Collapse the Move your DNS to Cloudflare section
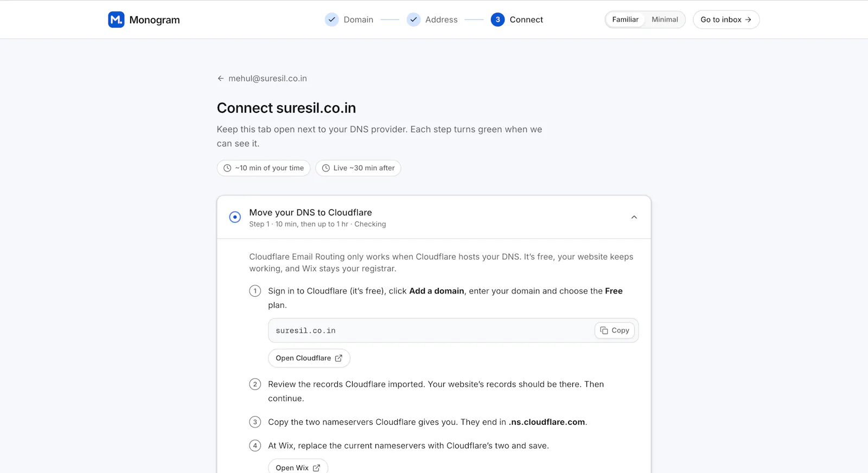868x473 pixels. tap(634, 217)
